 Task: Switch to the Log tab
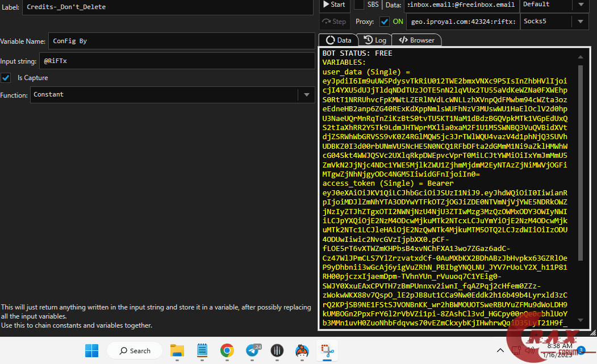pos(375,40)
